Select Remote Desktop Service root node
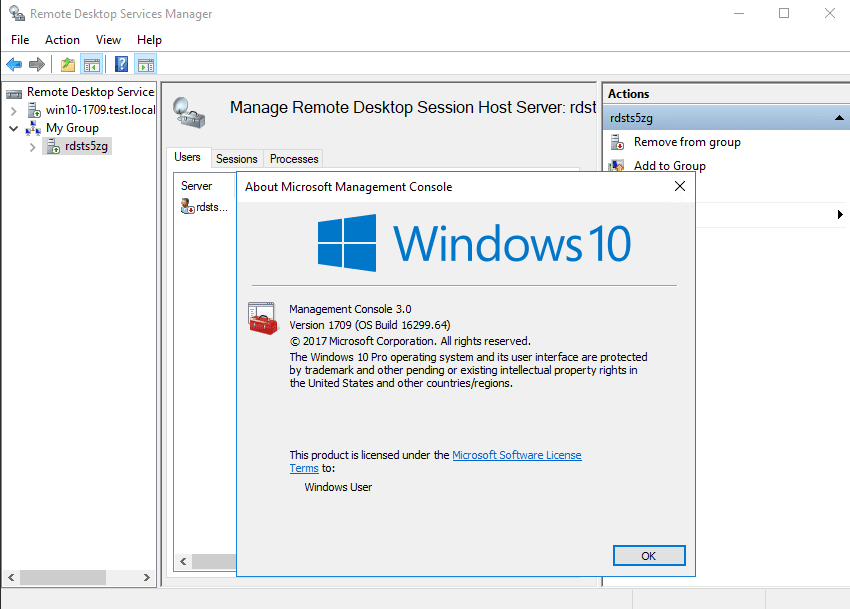The width and height of the screenshot is (850, 609). pos(91,92)
